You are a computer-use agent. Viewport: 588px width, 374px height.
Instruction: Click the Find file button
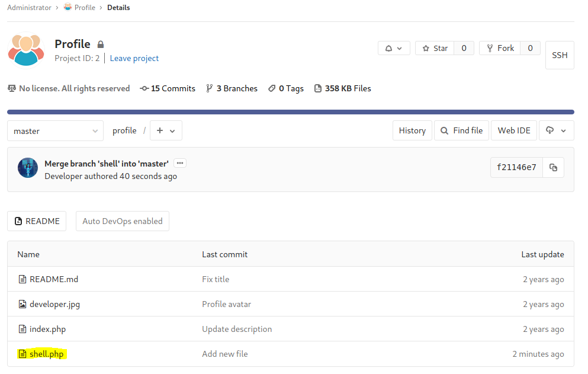[461, 131]
